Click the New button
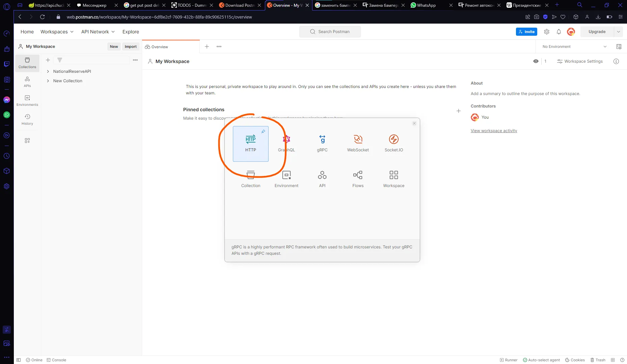This screenshot has width=627, height=364. click(114, 47)
